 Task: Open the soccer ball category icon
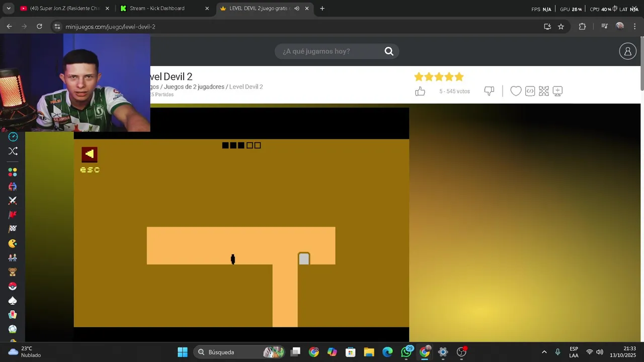[13, 329]
